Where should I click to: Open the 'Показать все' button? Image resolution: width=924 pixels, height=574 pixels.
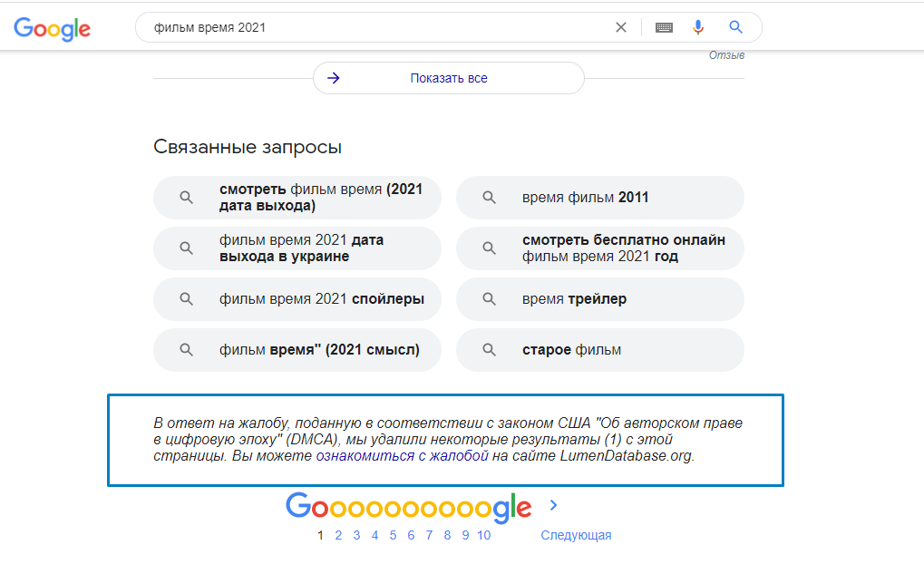[448, 78]
